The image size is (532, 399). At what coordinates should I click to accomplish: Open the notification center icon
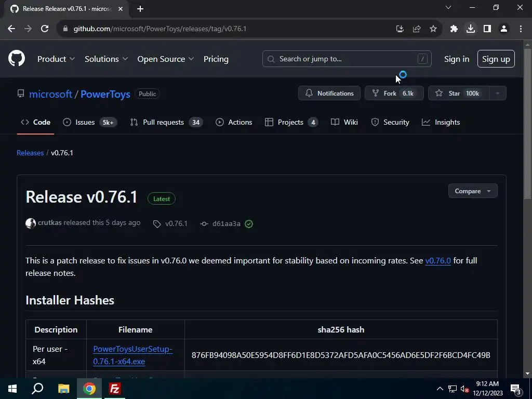[x=516, y=389]
